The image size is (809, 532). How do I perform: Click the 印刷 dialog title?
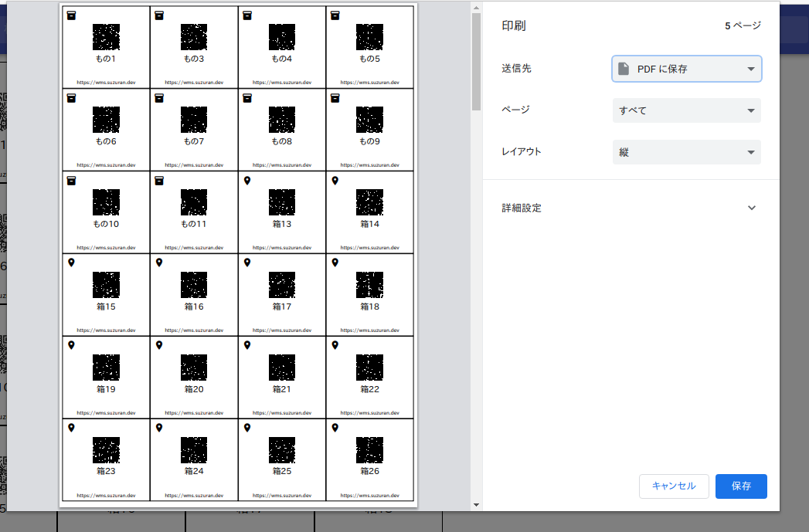(x=514, y=25)
